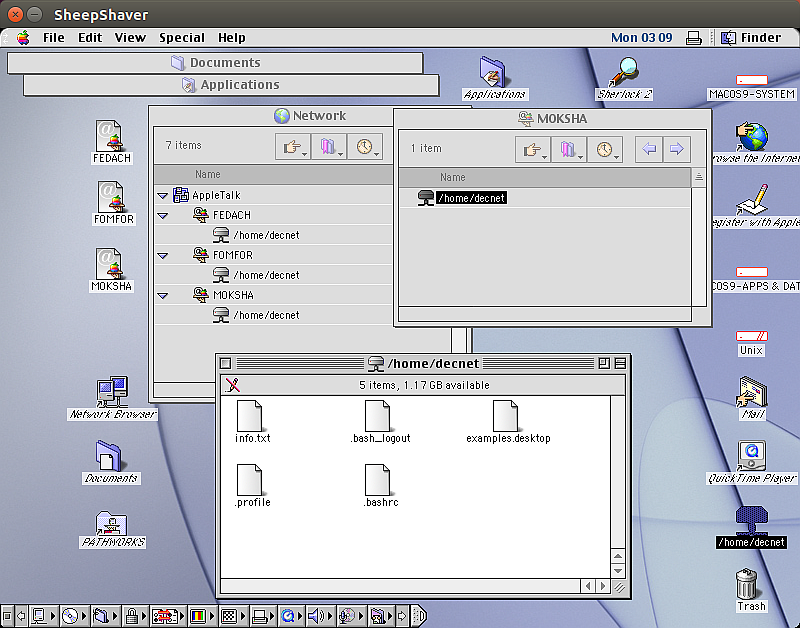Select the QuickTime Player desktop icon
Viewport: 800px width, 628px height.
coord(752,462)
